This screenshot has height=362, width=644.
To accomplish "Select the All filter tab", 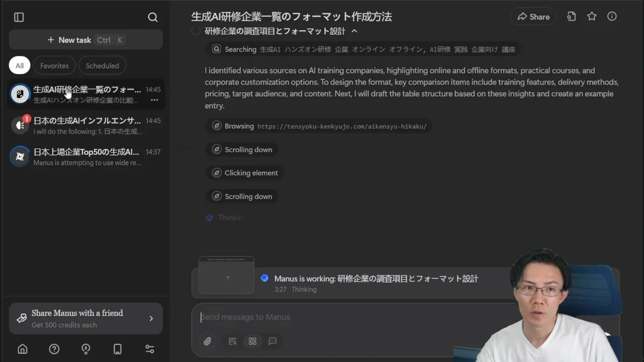I will tap(19, 65).
